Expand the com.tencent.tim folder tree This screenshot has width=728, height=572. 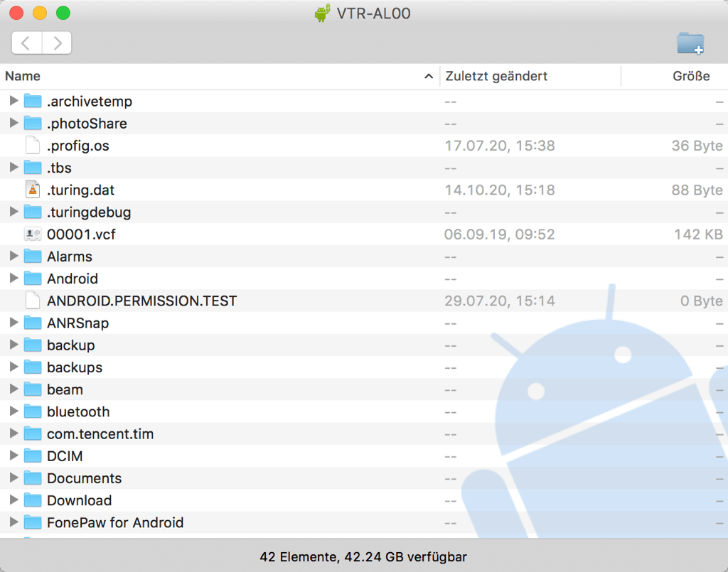point(14,433)
